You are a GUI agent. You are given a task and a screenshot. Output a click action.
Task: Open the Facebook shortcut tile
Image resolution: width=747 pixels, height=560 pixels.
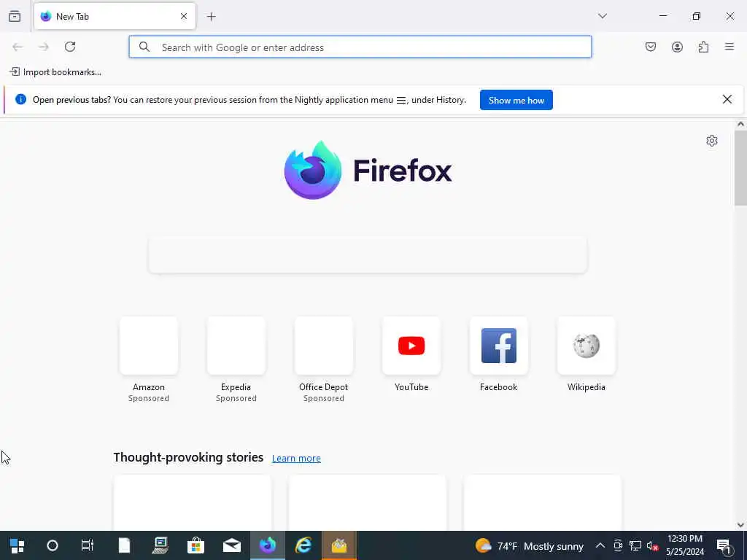(x=499, y=355)
